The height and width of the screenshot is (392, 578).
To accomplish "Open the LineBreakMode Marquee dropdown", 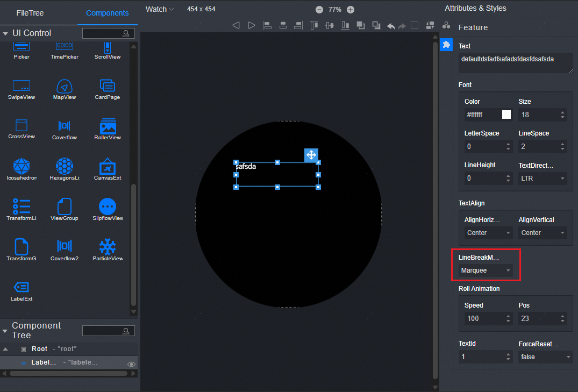I will [486, 270].
